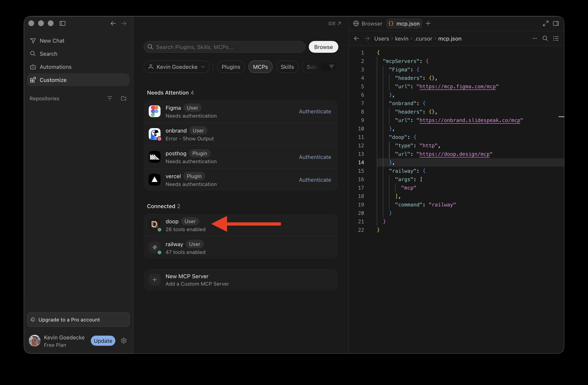Toggle the sidebar panel icon
588x385 pixels.
click(63, 23)
